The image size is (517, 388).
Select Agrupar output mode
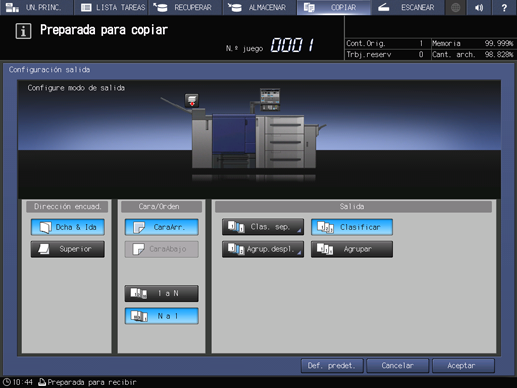point(352,249)
